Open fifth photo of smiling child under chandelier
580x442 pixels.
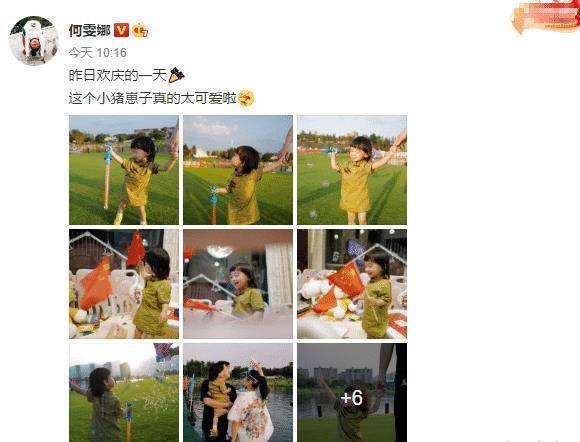(238, 284)
